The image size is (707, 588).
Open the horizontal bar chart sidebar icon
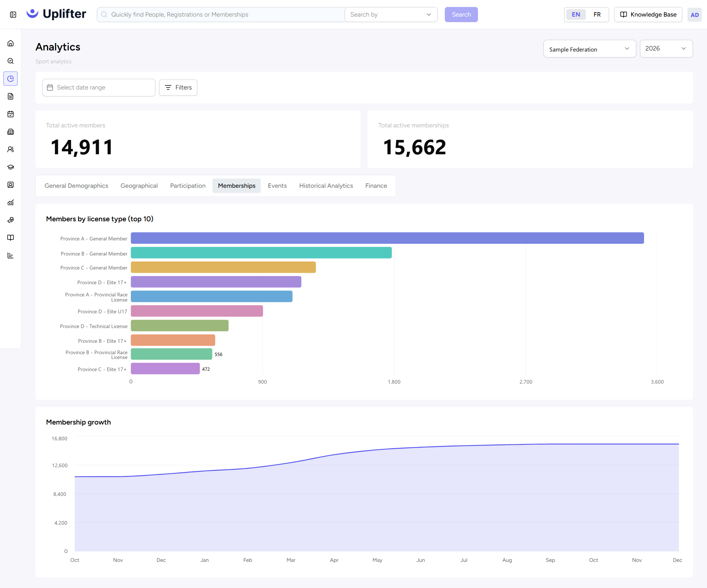[11, 256]
